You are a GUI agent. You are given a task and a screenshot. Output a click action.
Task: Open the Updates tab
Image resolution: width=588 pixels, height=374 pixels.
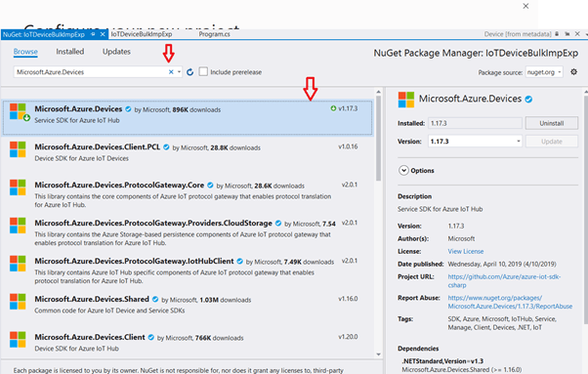116,52
